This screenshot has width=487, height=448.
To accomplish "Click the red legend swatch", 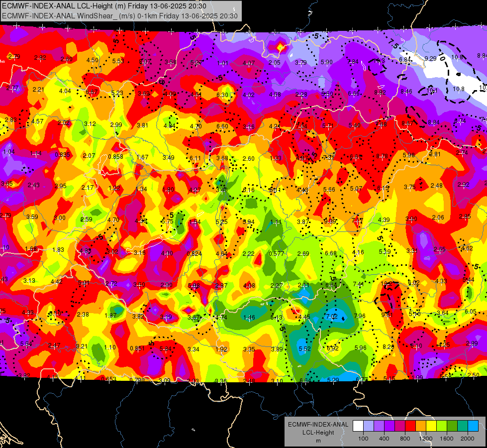I will (x=410, y=426).
